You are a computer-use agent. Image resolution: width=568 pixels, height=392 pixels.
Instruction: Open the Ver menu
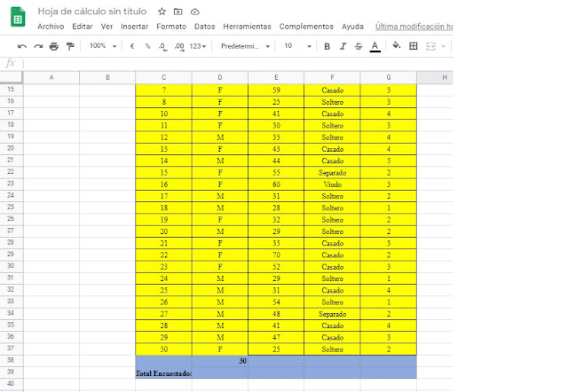pos(106,27)
